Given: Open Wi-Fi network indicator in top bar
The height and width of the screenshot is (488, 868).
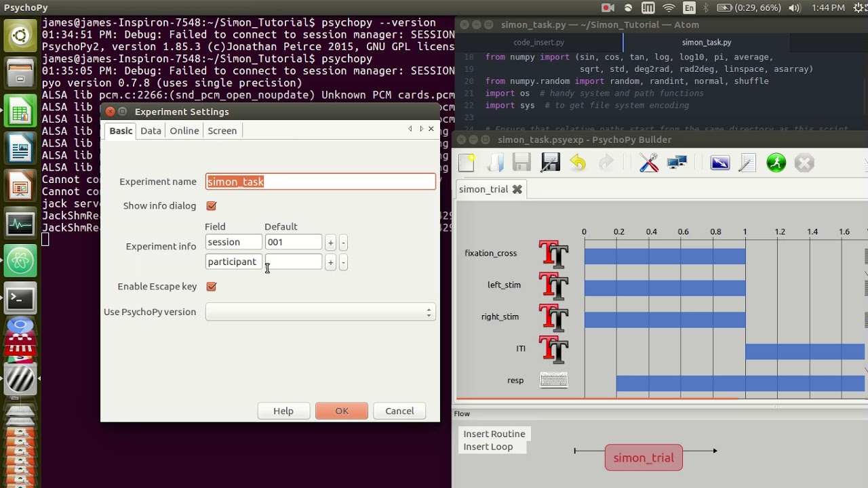Looking at the screenshot, I should coord(669,8).
